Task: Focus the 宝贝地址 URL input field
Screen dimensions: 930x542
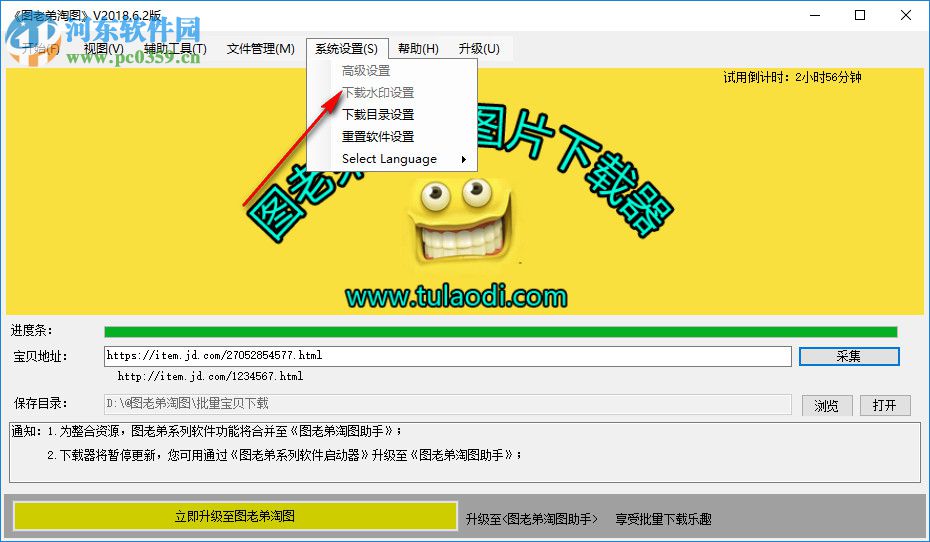Action: coord(448,356)
